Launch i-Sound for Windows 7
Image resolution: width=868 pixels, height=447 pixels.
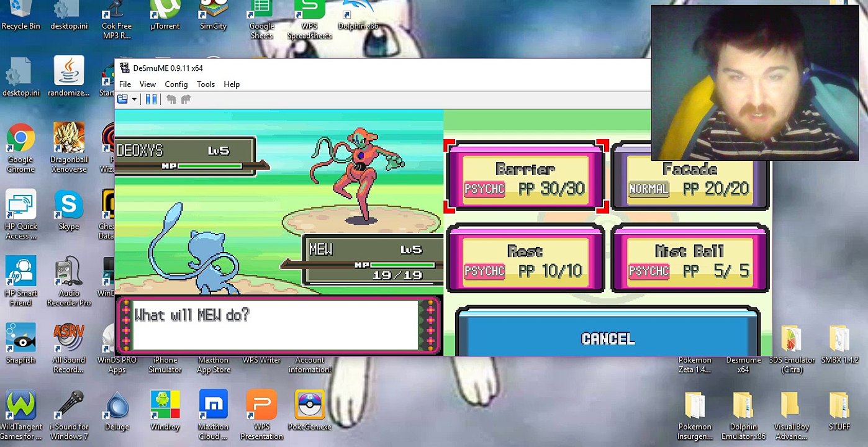click(69, 415)
